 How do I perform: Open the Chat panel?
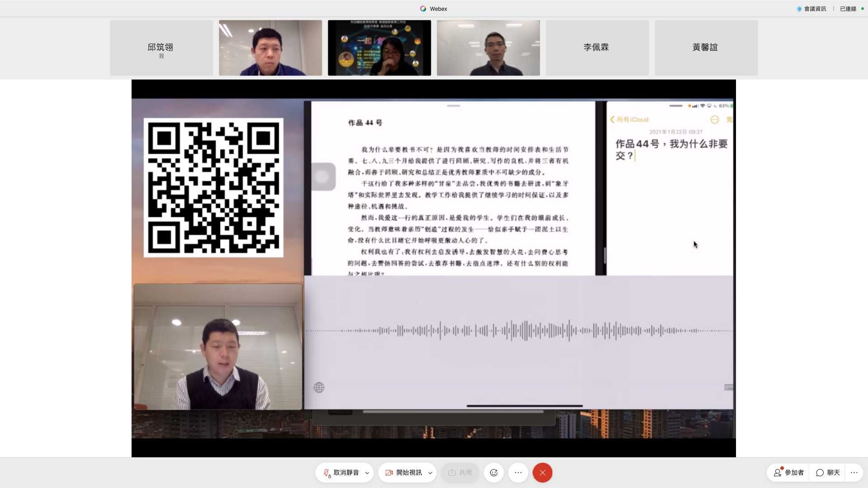tap(828, 473)
